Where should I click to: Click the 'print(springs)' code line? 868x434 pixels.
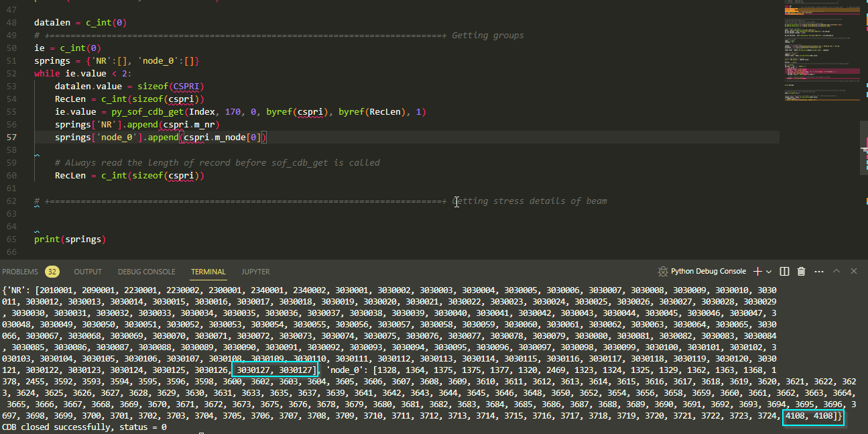point(70,239)
